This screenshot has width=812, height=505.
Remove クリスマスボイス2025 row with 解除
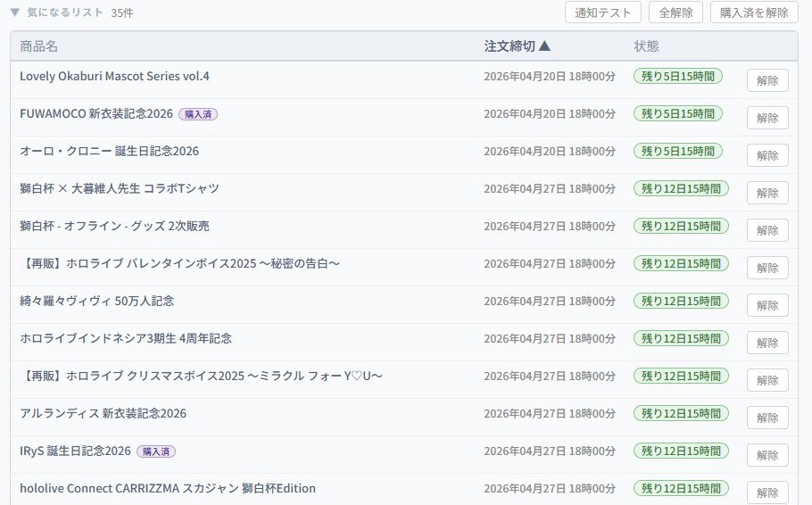coord(767,380)
